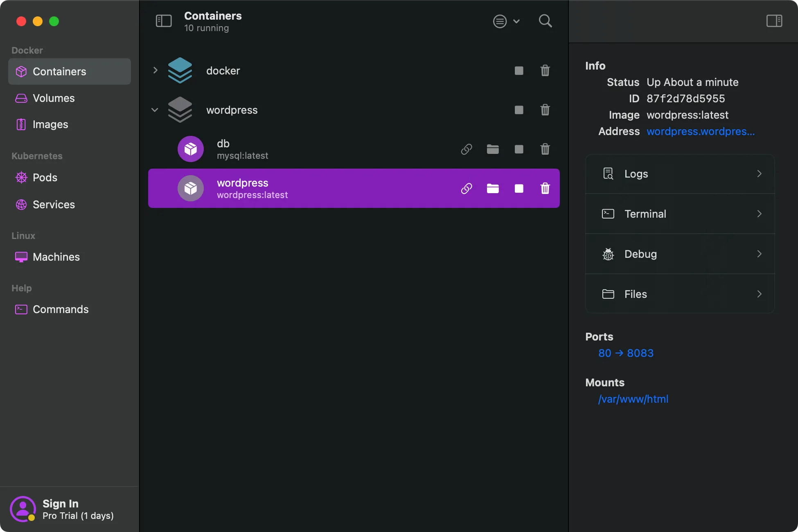Collapse the wordpress compose group

(155, 110)
